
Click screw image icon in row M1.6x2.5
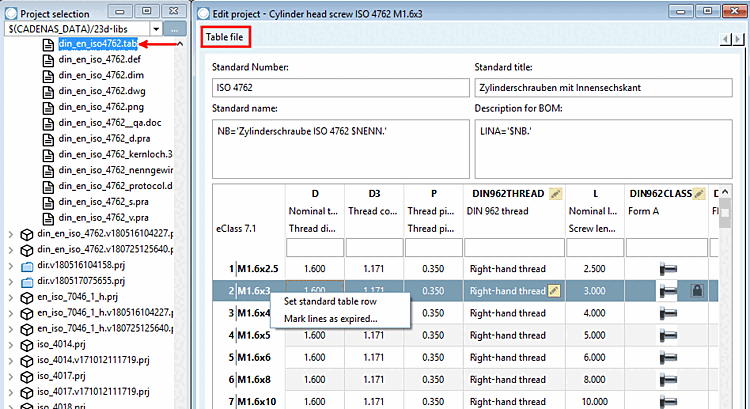(668, 269)
